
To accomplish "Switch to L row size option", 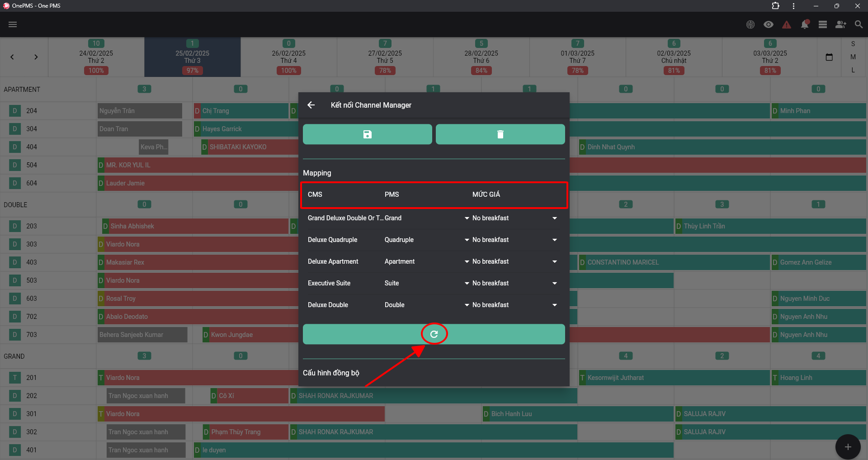I will (x=853, y=70).
